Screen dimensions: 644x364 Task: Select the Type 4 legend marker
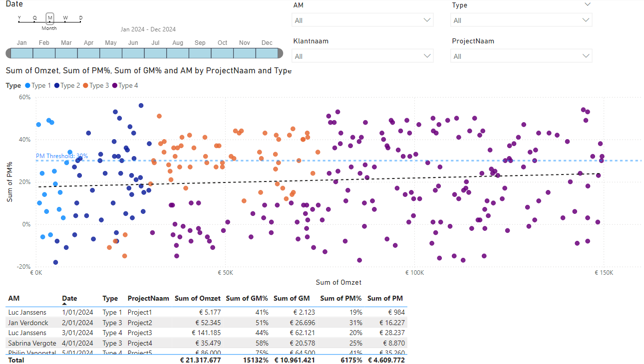[x=115, y=86]
